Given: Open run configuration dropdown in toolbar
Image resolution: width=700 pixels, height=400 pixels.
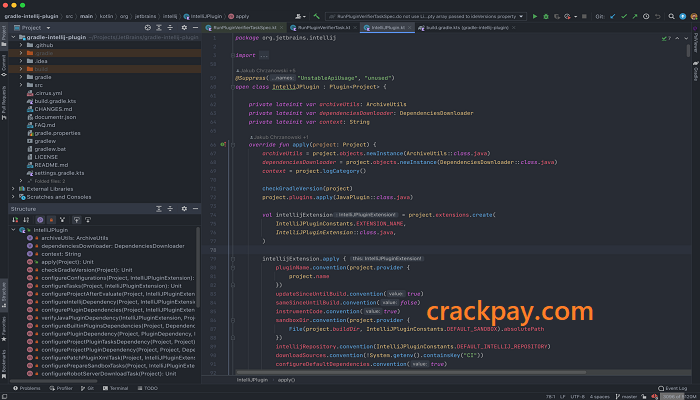Looking at the screenshot, I should point(426,17).
